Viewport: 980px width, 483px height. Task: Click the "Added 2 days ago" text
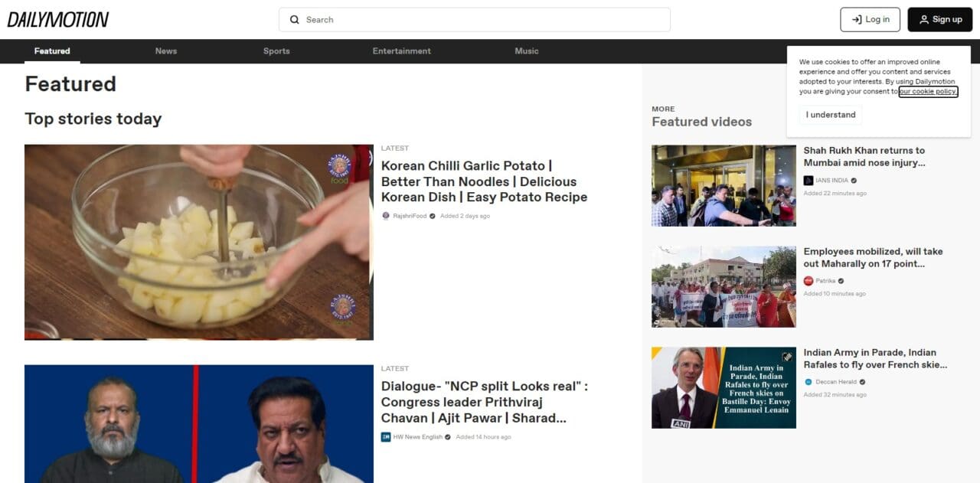point(465,216)
